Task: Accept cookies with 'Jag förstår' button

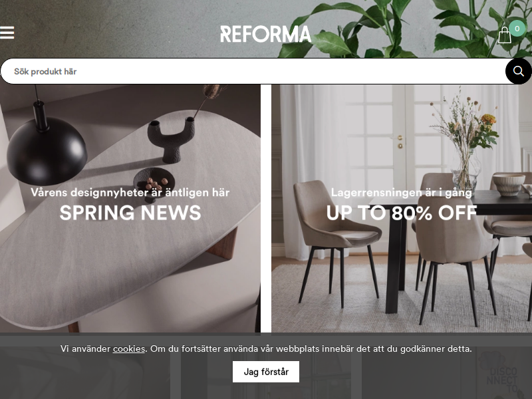Action: pyautogui.click(x=266, y=372)
